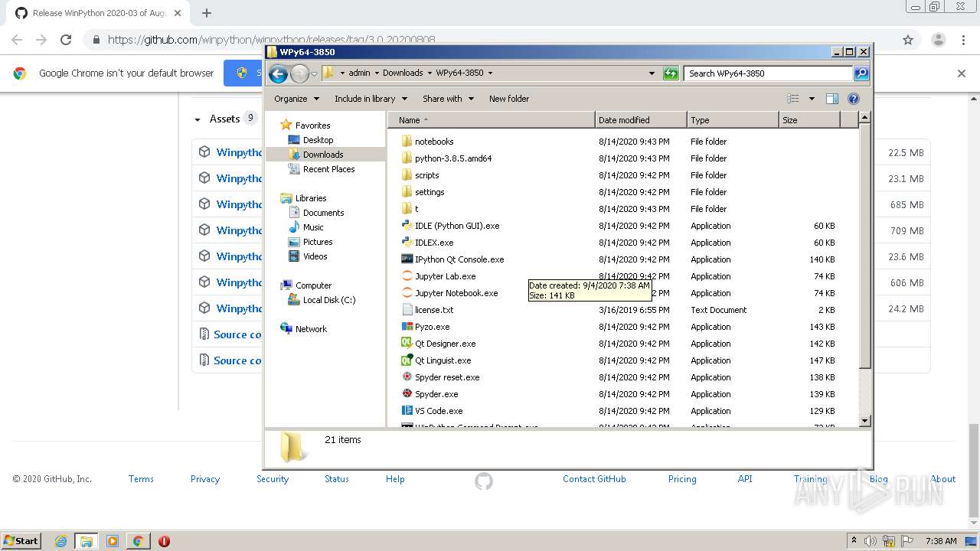
Task: Select Desktop under Favorites
Action: [x=318, y=140]
